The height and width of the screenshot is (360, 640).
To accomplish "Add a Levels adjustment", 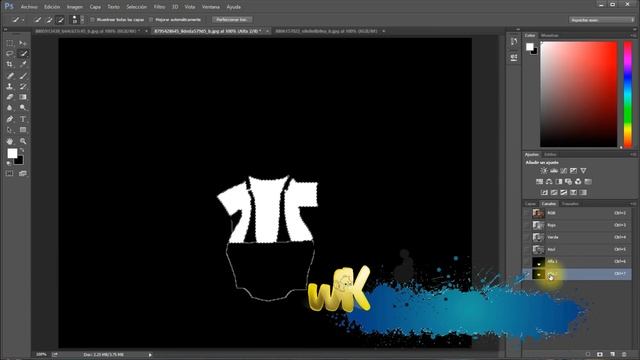I will click(x=554, y=171).
